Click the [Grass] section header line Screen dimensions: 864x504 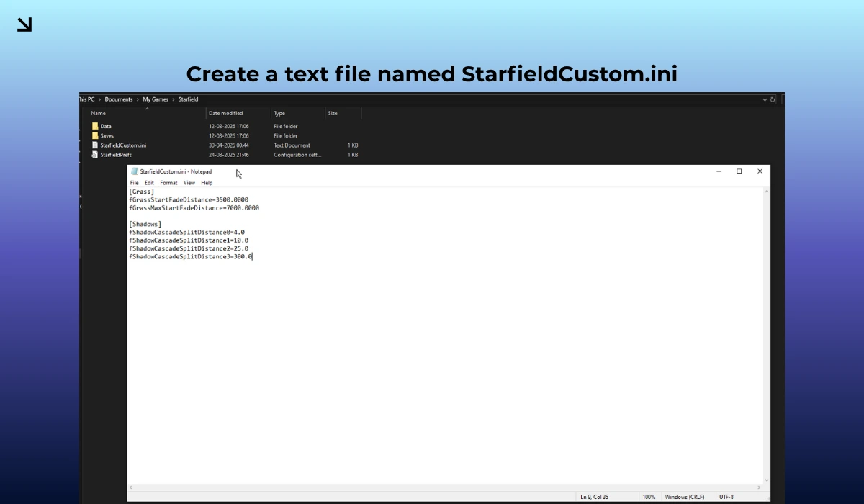coord(142,192)
